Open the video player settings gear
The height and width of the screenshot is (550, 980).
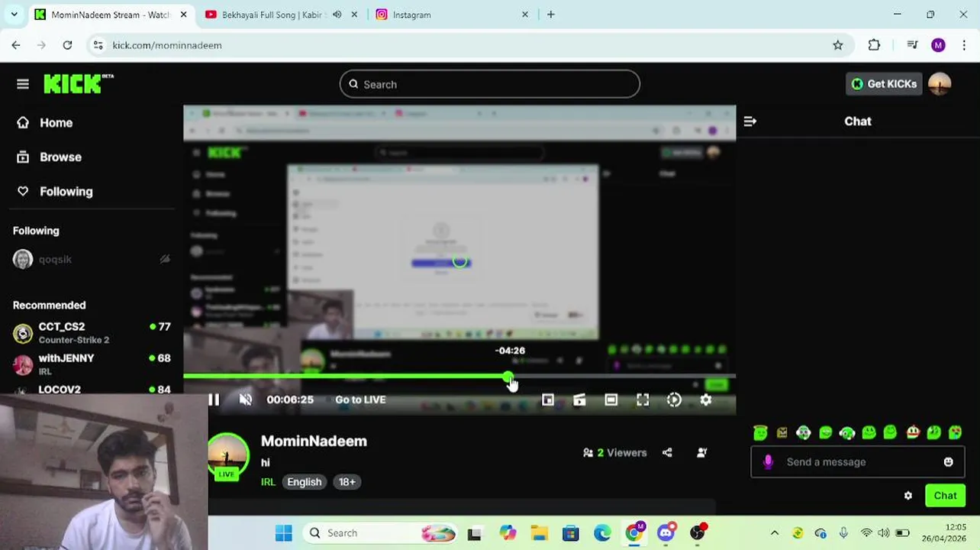[x=706, y=400]
